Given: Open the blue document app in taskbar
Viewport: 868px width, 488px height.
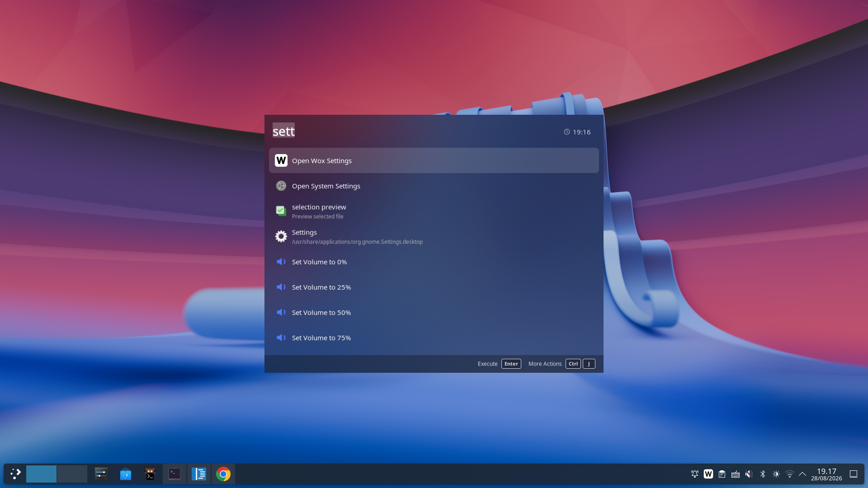Looking at the screenshot, I should [x=199, y=474].
